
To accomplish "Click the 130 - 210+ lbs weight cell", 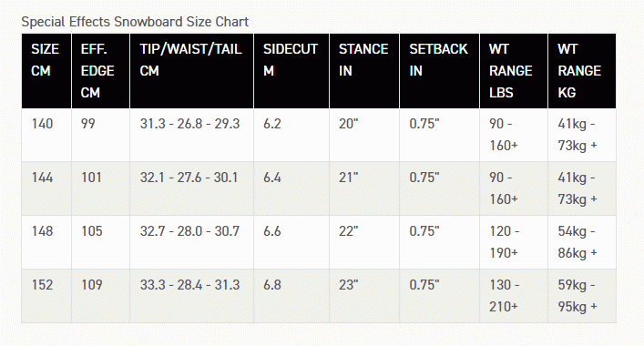I will tap(514, 296).
